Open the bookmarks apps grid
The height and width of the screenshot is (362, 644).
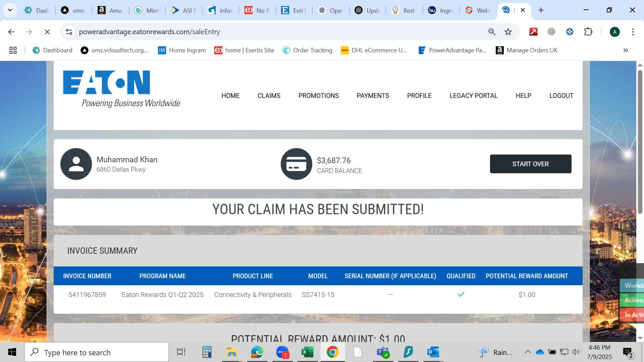[x=13, y=50]
